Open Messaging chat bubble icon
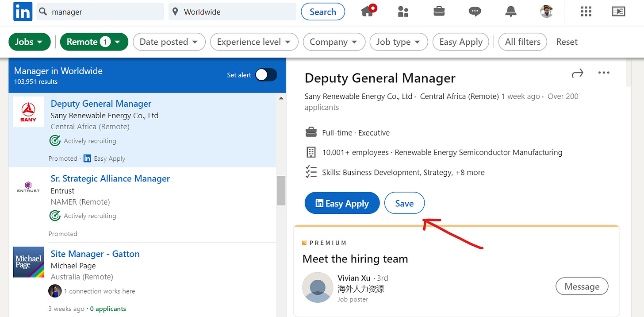 pos(475,12)
